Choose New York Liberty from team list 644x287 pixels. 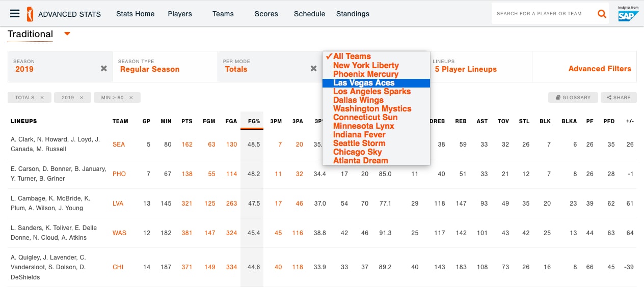(x=376, y=65)
